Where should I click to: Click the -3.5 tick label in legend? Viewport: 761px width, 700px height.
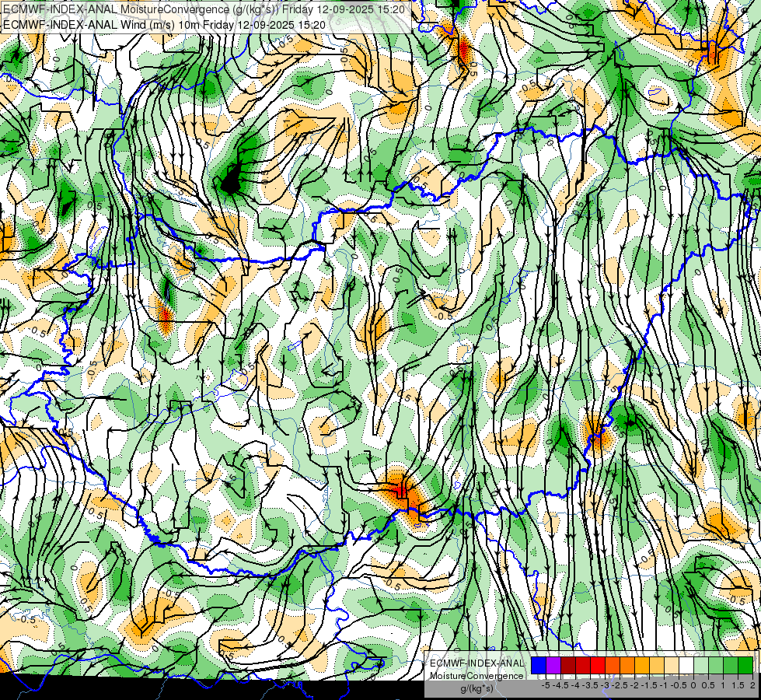[590, 685]
